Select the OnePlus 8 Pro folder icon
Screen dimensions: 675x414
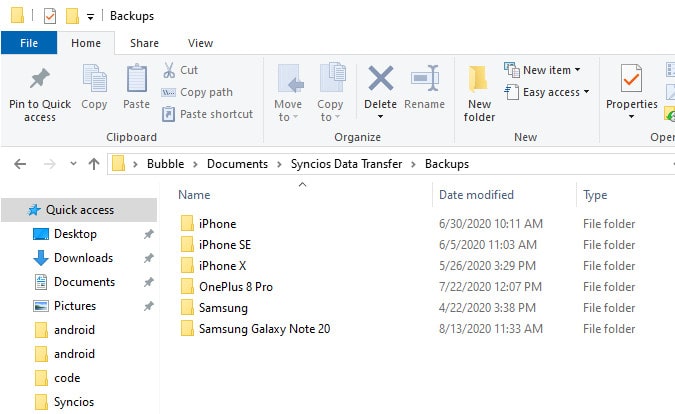coord(187,287)
